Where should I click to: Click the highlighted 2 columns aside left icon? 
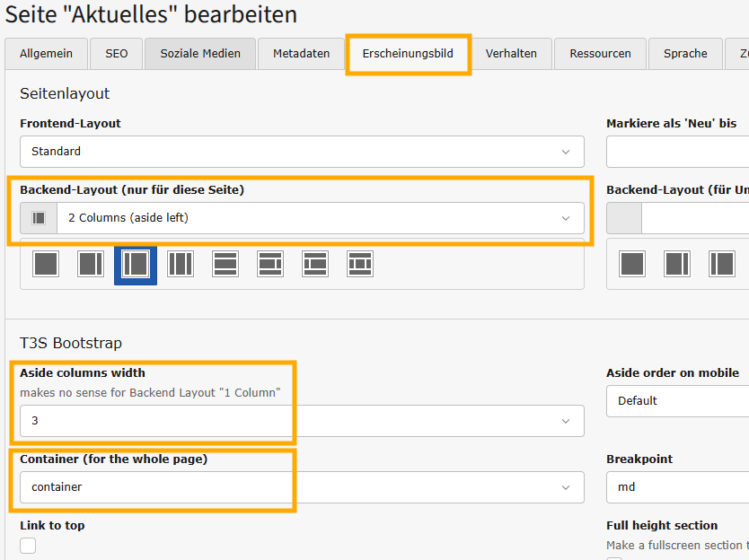tap(136, 264)
